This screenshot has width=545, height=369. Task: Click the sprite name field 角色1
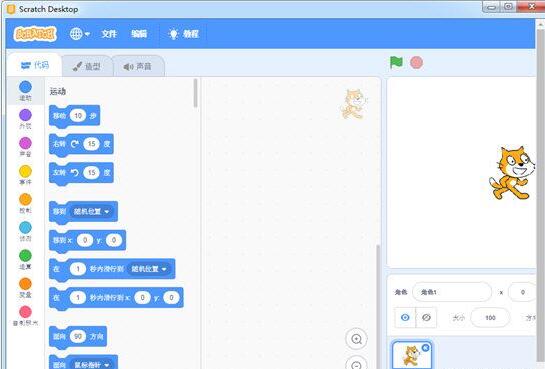tap(452, 292)
